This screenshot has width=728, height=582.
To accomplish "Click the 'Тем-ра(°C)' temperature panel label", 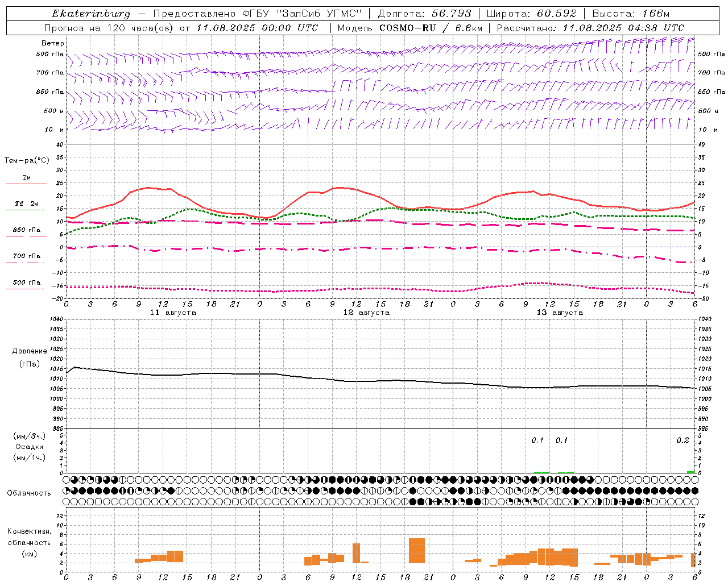I will [27, 161].
